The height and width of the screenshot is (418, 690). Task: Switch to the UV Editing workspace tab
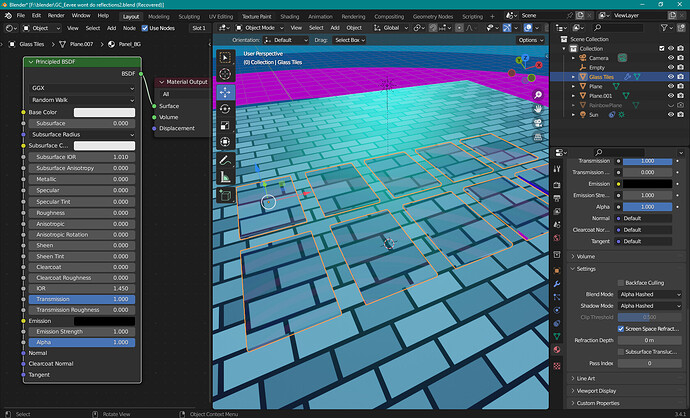pos(220,16)
